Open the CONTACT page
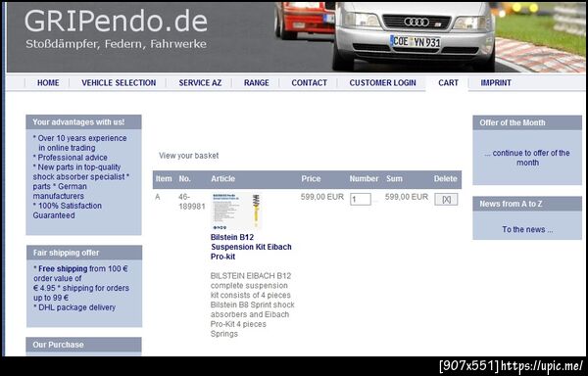Viewport: 588px width, 376px height. [309, 83]
